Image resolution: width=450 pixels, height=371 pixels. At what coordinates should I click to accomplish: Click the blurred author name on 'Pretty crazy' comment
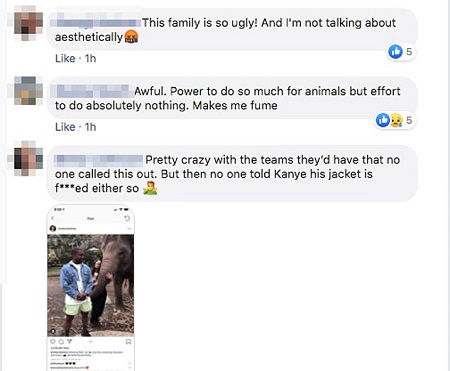pos(98,160)
